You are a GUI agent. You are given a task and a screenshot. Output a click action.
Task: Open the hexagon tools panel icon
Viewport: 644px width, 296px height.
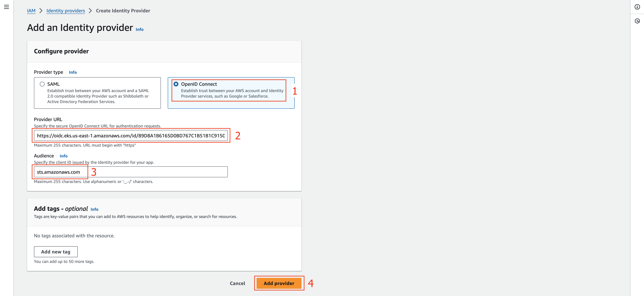pos(637,21)
